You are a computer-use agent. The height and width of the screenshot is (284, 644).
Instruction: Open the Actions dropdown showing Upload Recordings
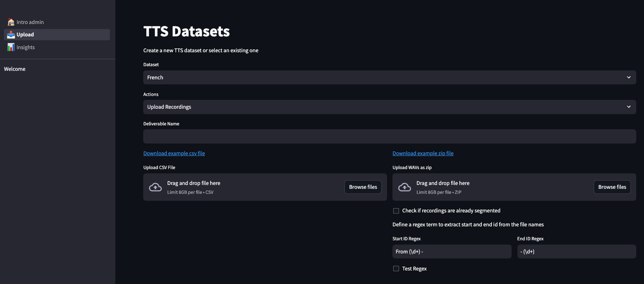click(x=389, y=107)
